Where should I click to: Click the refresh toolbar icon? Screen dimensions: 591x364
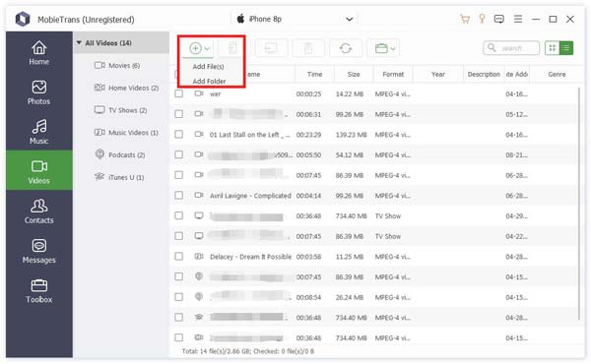coord(346,48)
